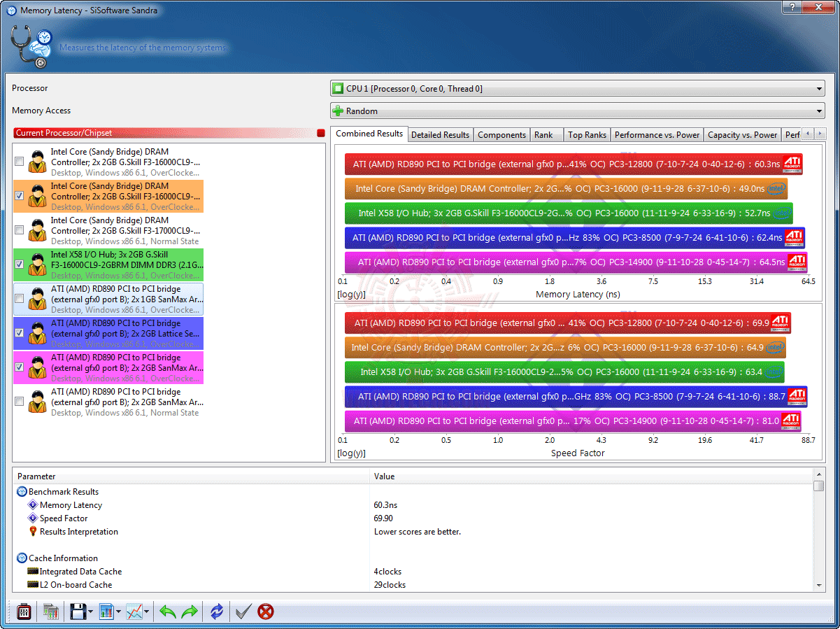This screenshot has width=840, height=629.
Task: Confirm with the grey checkmark icon
Action: pyautogui.click(x=243, y=612)
